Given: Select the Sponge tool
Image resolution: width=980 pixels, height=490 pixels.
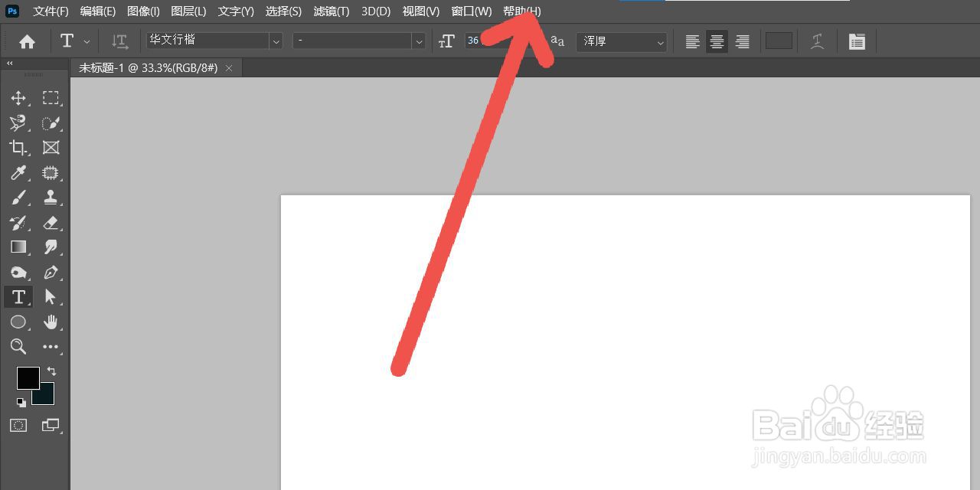Looking at the screenshot, I should point(18,272).
